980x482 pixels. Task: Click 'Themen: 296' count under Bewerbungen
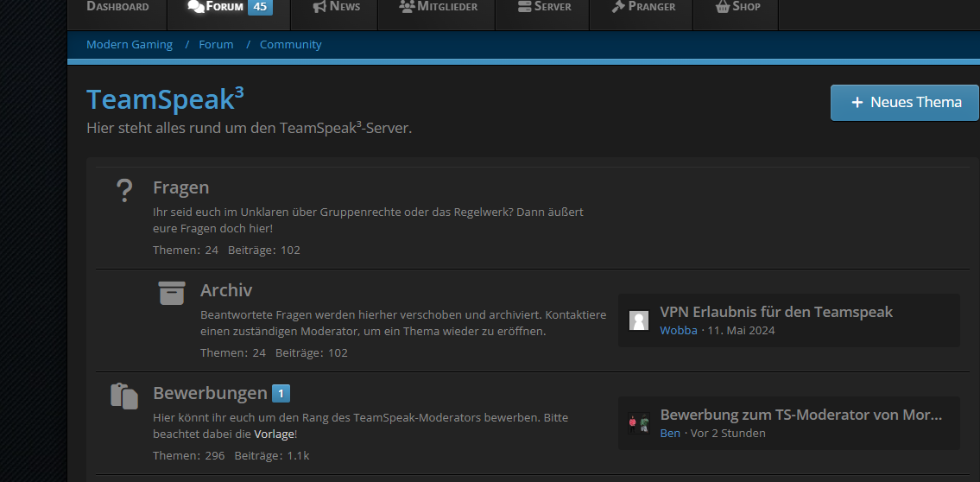[x=189, y=456]
